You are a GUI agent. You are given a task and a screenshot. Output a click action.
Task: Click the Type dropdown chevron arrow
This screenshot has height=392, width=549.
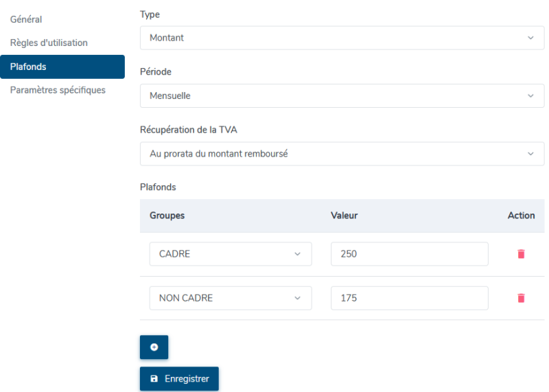(x=530, y=38)
